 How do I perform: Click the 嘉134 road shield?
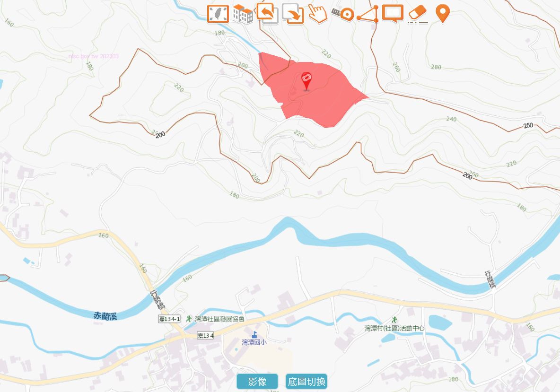[205, 335]
